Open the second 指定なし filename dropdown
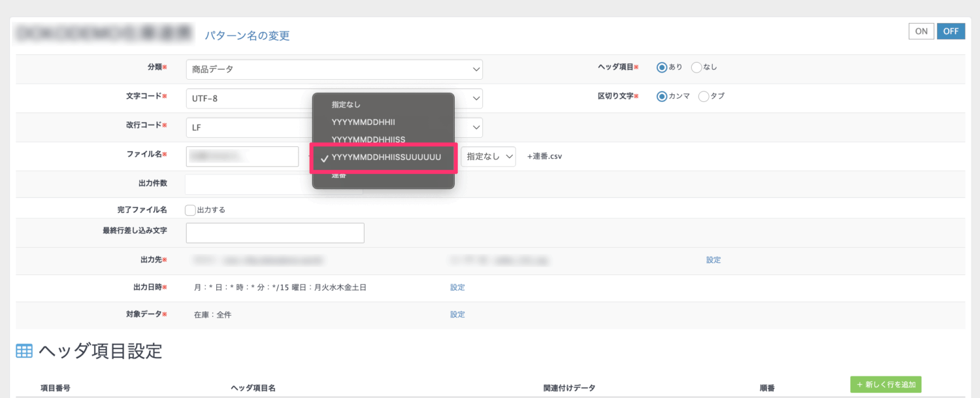Viewport: 980px width, 398px height. (489, 157)
